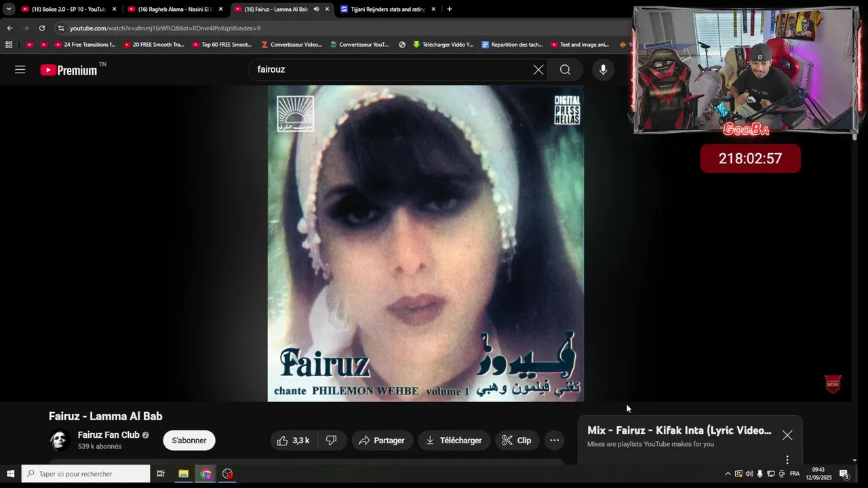The height and width of the screenshot is (488, 868).
Task: Create a Clip of the video
Action: click(516, 441)
